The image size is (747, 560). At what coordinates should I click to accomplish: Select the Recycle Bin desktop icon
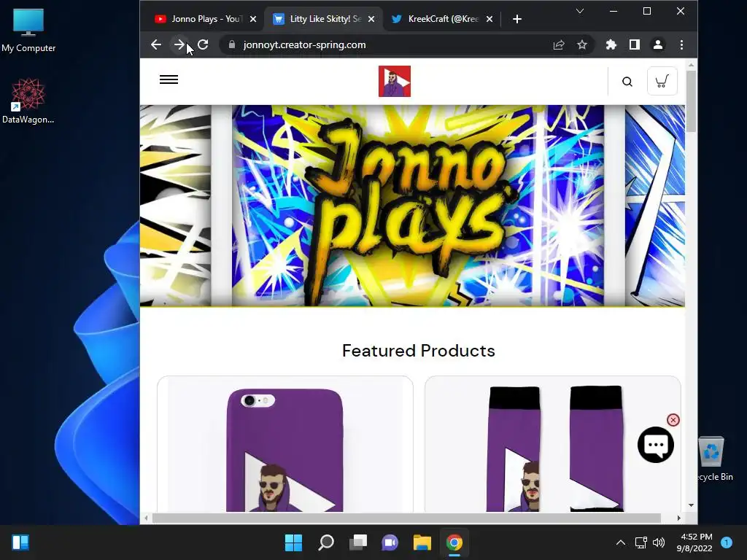713,459
